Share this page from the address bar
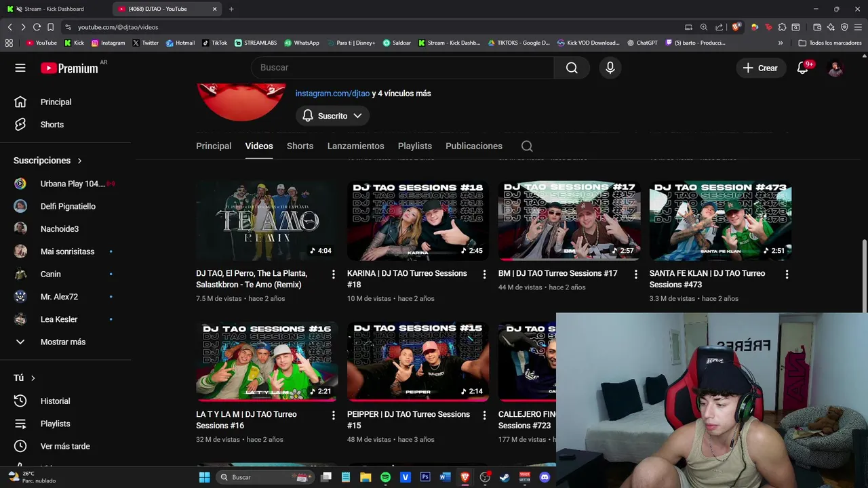Image resolution: width=868 pixels, height=488 pixels. tap(719, 27)
